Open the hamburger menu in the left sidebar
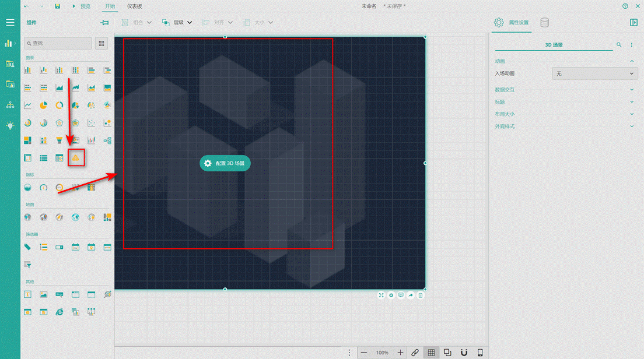This screenshot has height=359, width=644. coord(10,23)
